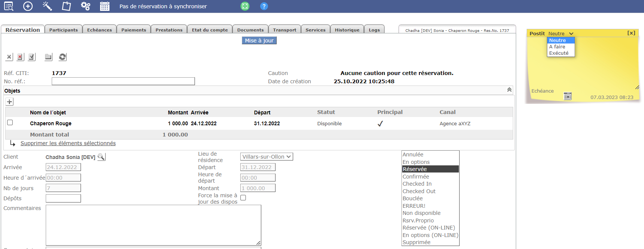The image size is (644, 249).
Task: Open the reservation search icon in top bar
Action: click(x=8, y=6)
